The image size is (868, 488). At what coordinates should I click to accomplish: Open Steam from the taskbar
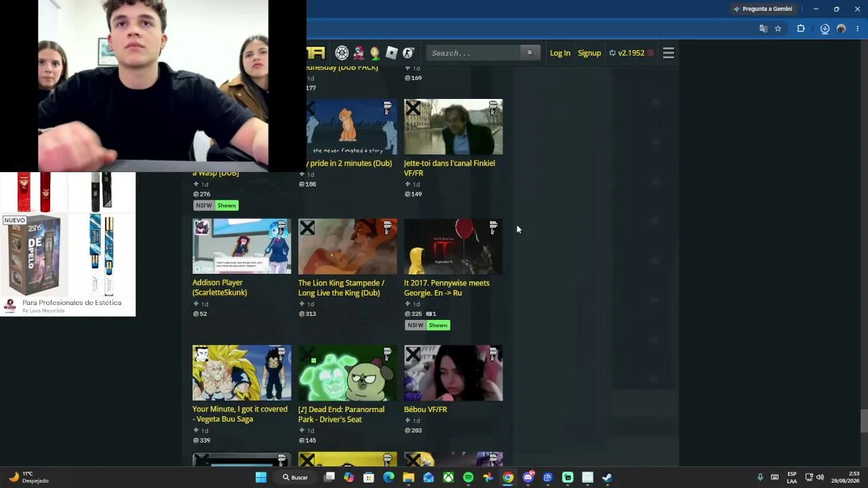click(x=608, y=478)
